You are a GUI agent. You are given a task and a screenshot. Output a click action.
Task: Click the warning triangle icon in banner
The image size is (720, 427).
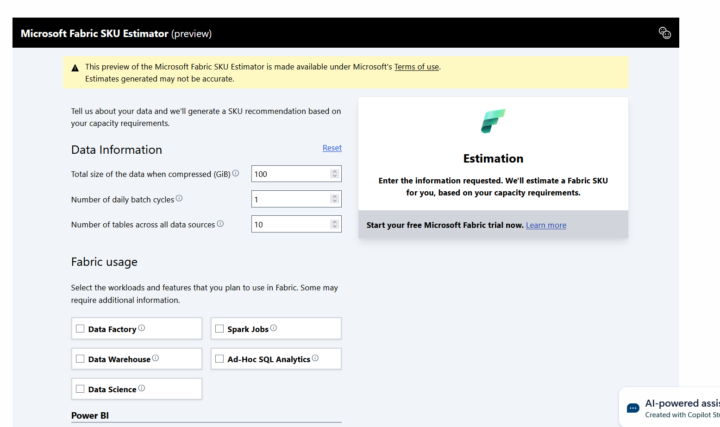coord(75,68)
